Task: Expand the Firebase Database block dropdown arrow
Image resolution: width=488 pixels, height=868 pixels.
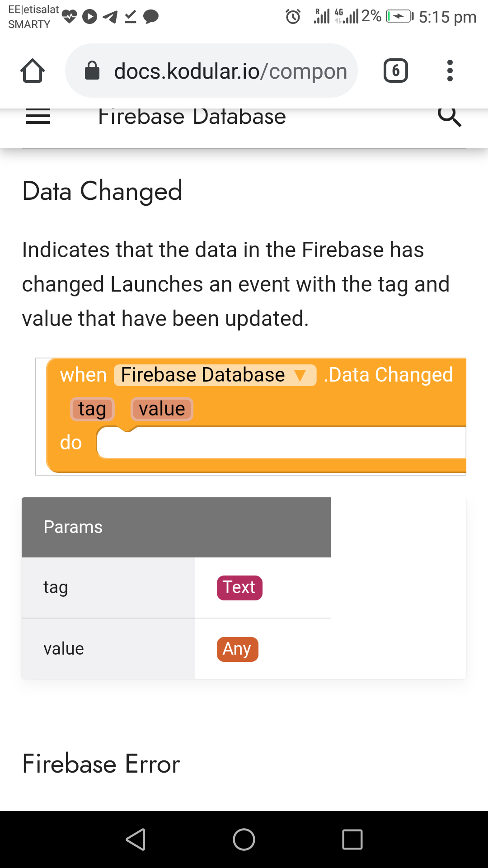Action: [300, 375]
